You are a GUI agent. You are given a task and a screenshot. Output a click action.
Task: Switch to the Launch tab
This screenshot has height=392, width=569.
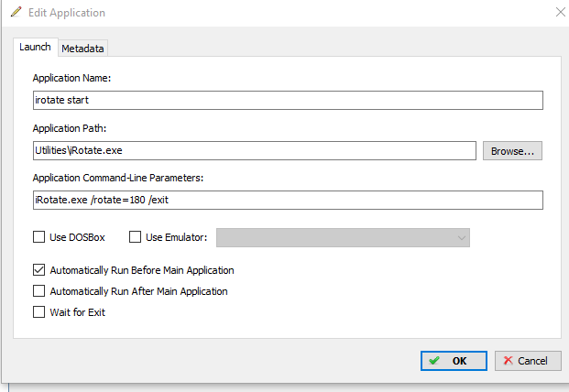35,47
